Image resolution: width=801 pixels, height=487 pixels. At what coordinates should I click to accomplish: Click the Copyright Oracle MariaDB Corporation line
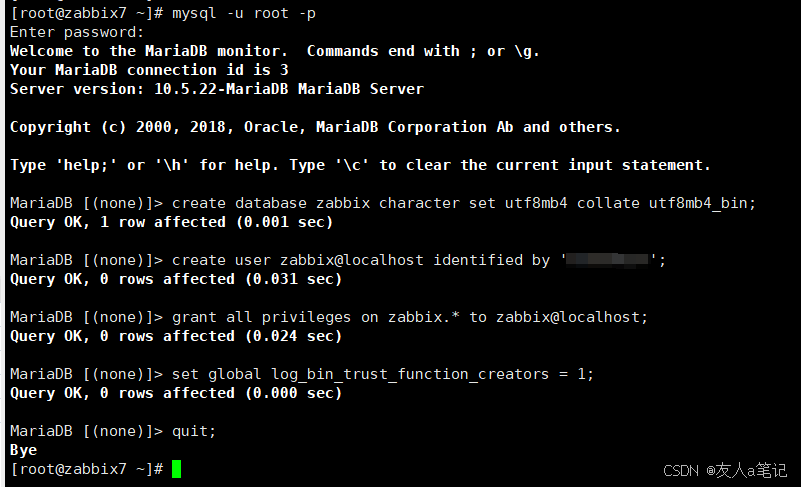coord(315,127)
